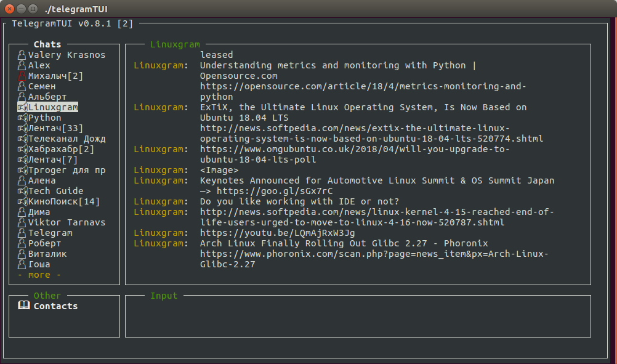
Task: Click the person icon next to Valery Krasnos
Action: pos(23,55)
